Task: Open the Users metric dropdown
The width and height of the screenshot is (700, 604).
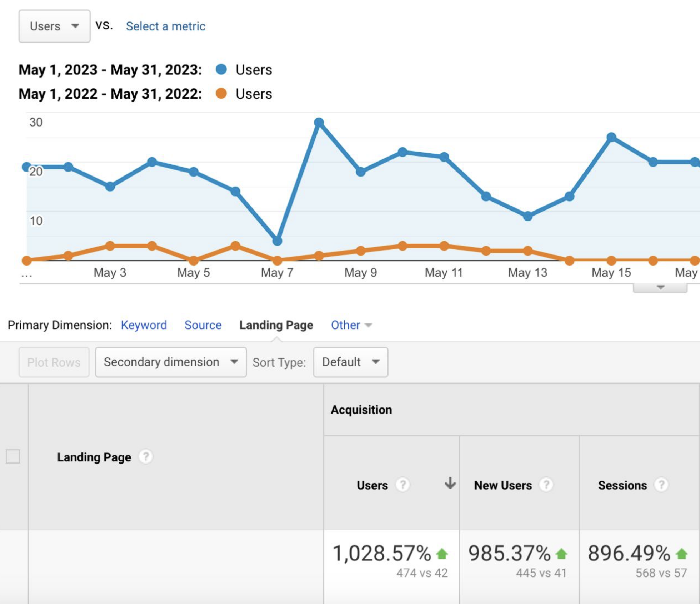Action: (54, 26)
